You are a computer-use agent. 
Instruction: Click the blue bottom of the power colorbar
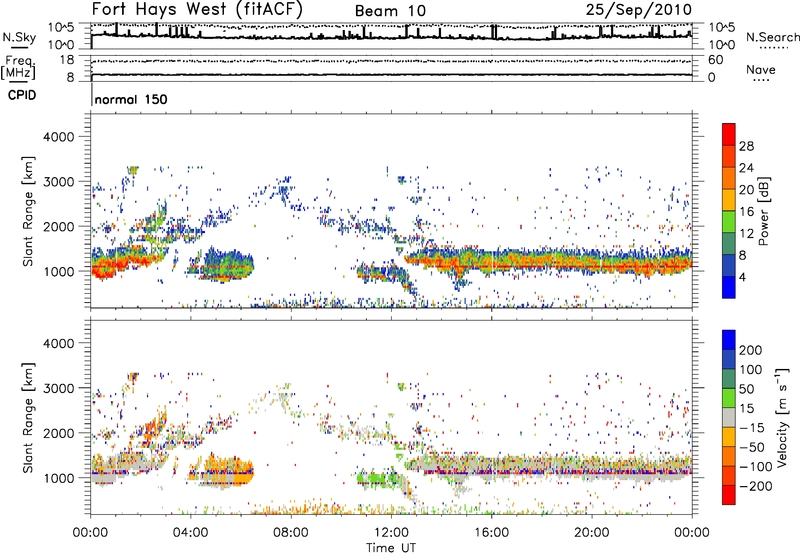tap(729, 287)
